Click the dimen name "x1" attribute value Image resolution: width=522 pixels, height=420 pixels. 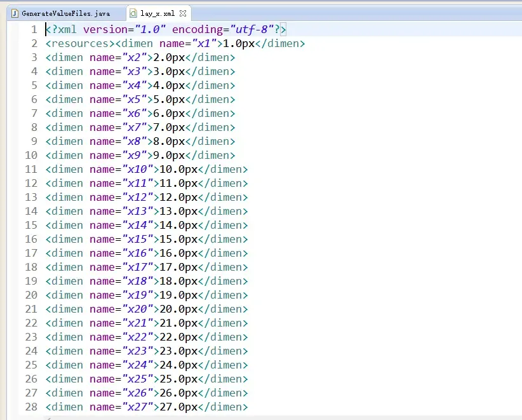click(x=204, y=44)
